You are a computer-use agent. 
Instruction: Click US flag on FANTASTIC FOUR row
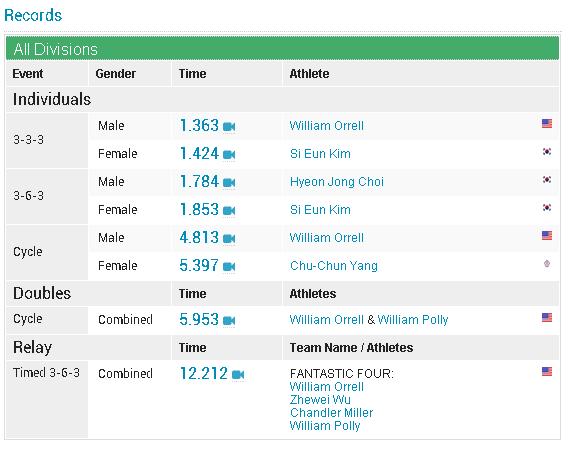pos(547,371)
